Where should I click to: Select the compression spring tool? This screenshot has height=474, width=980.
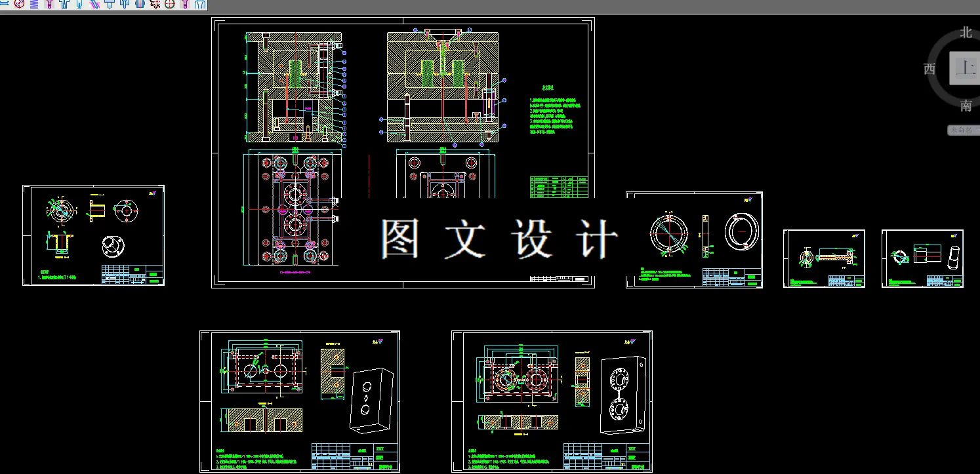point(33,5)
